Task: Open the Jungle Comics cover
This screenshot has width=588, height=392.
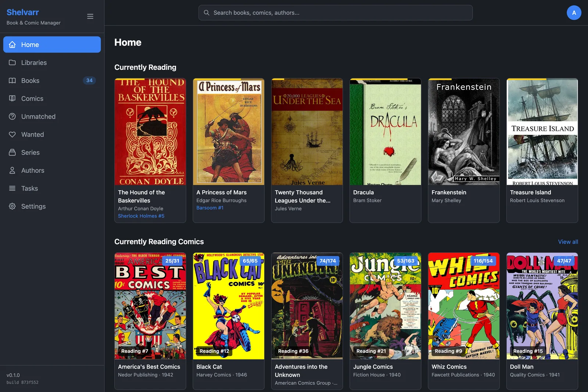Action: pyautogui.click(x=386, y=306)
